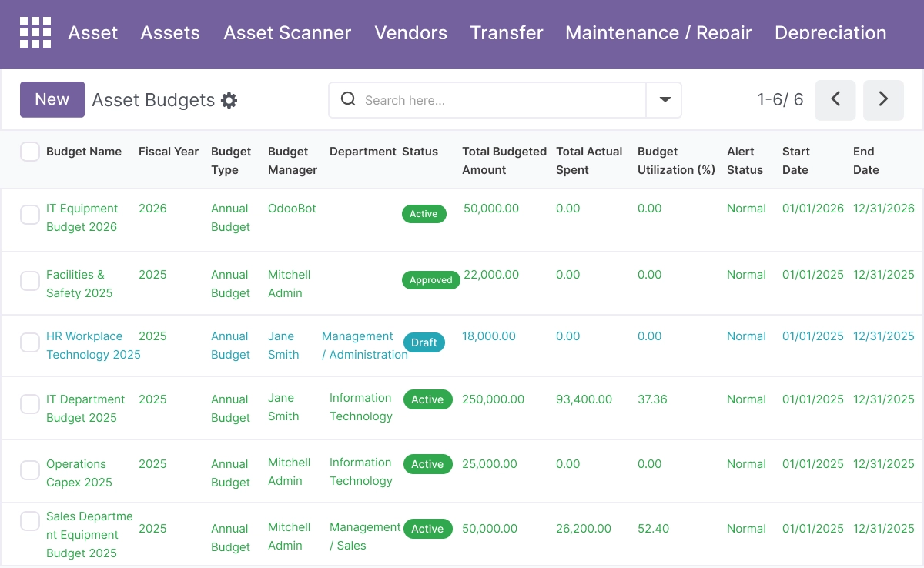Check the HR Workplace Technology 2025 row
Viewport: 924px width, 568px height.
(30, 342)
